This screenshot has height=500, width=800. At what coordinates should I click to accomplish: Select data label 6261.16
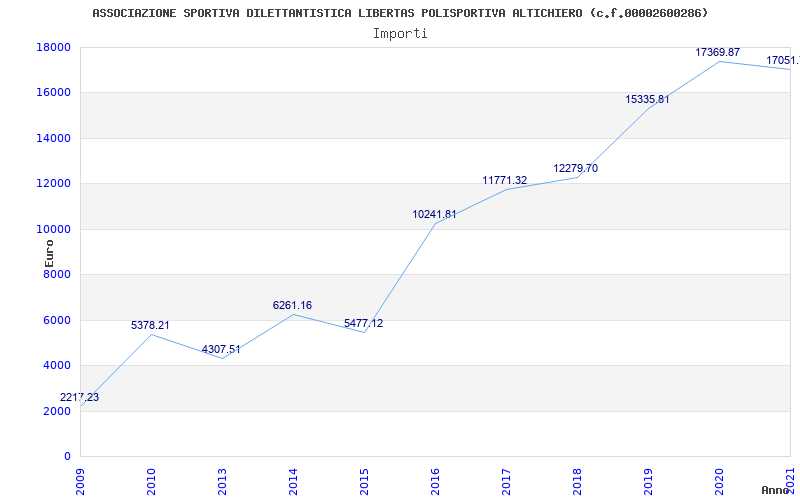[x=292, y=306]
